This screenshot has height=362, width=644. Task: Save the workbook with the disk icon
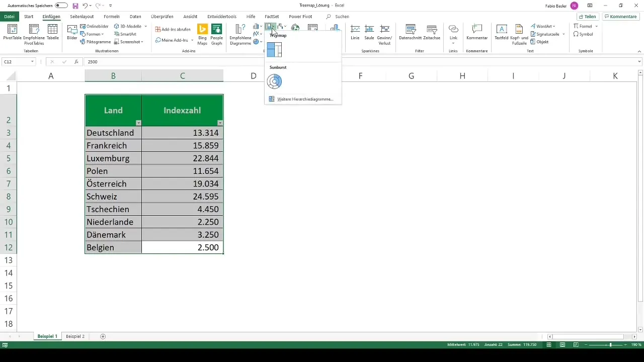(x=75, y=6)
